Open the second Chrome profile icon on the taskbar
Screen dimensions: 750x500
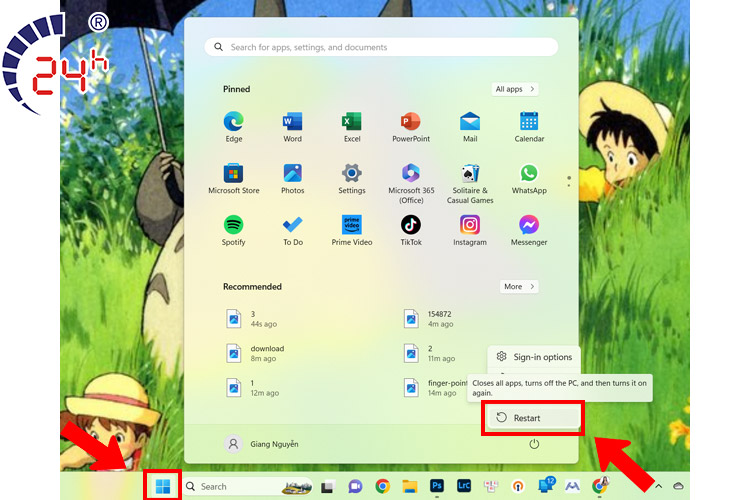pos(600,485)
